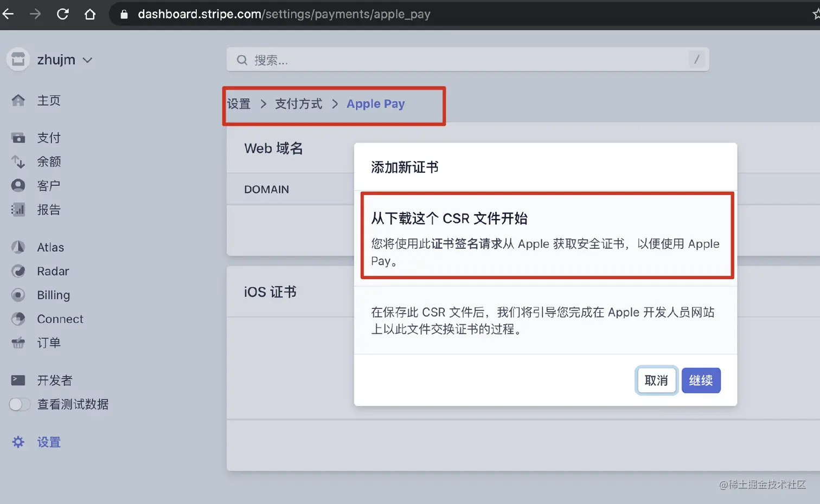The image size is (820, 504).
Task: Open 订单 in the sidebar
Action: [x=49, y=343]
